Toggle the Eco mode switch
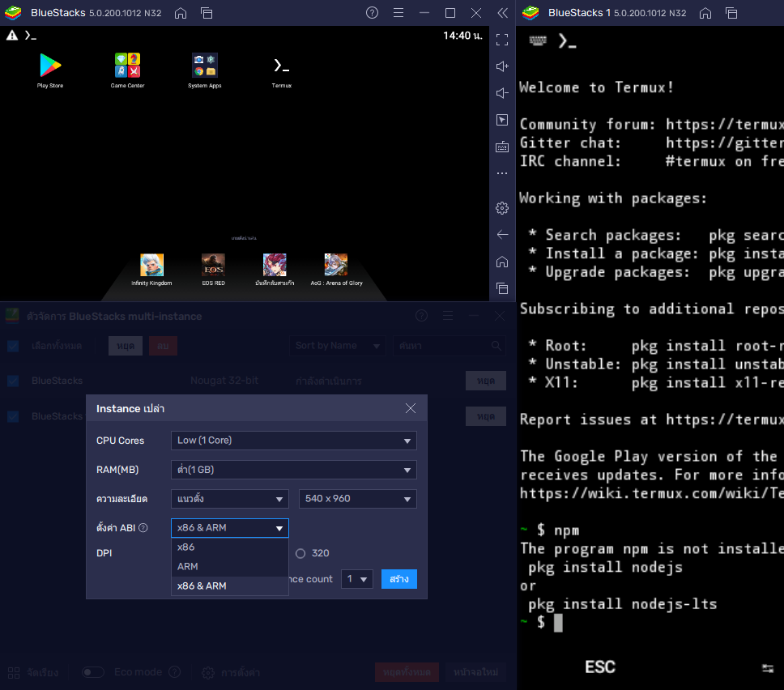 pos(93,672)
